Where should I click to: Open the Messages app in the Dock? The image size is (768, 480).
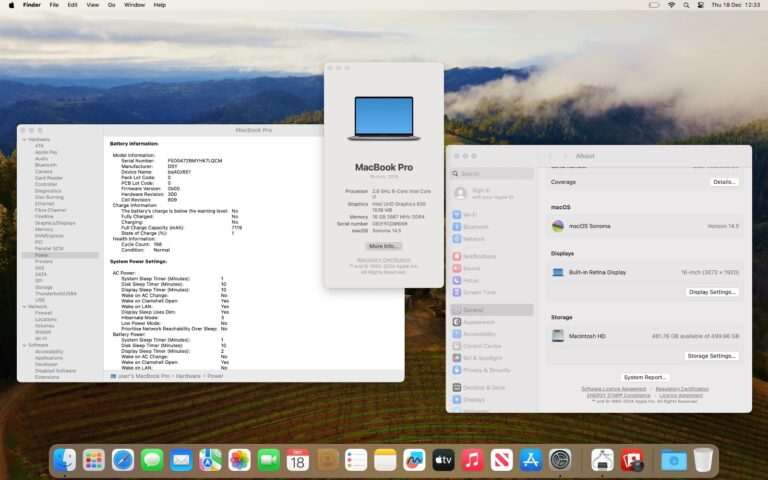coord(152,460)
